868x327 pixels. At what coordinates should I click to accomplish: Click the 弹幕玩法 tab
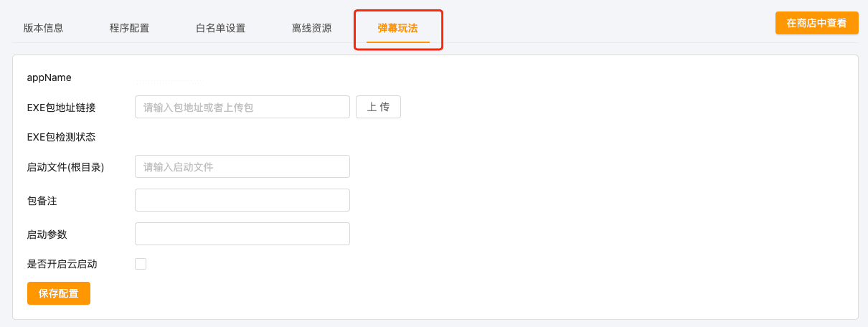398,29
